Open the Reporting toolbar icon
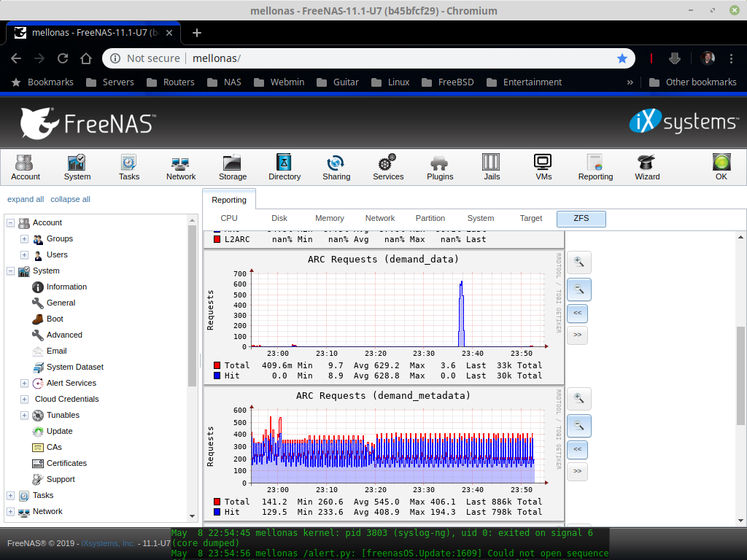The image size is (747, 560). [x=595, y=167]
